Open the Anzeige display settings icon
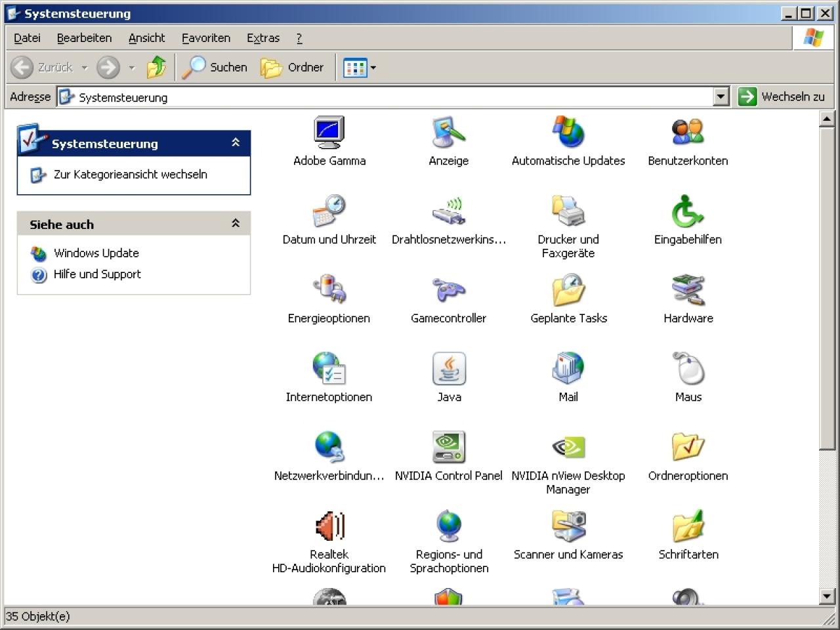The width and height of the screenshot is (840, 630). click(449, 133)
